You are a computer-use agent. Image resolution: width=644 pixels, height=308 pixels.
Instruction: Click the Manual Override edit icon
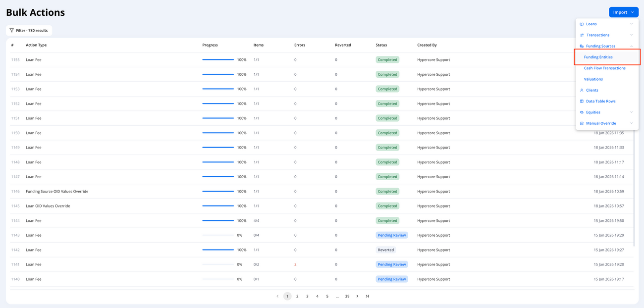click(582, 123)
